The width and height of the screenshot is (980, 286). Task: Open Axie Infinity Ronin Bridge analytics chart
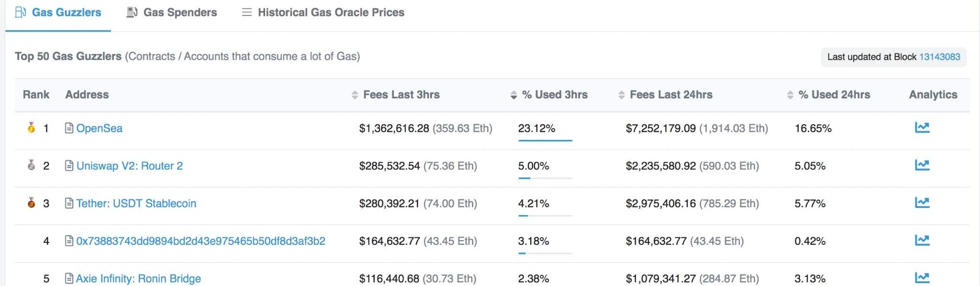pos(922,277)
